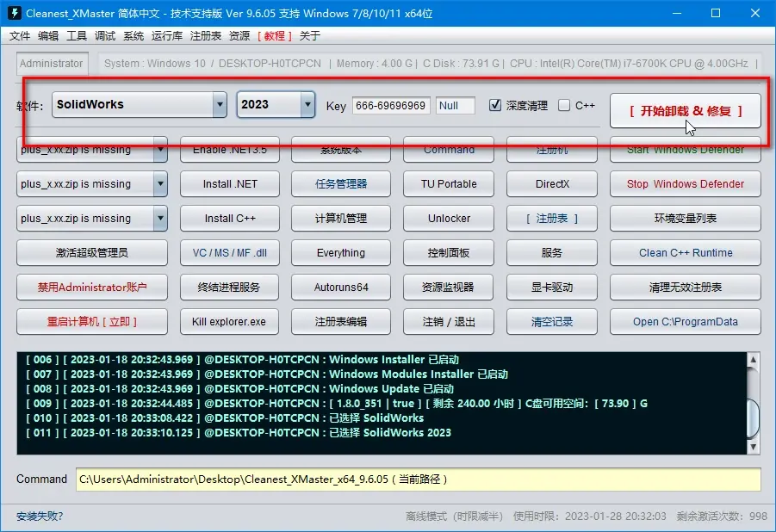Select log line 008 Windows Update 已启动
This screenshot has width=776, height=532.
[239, 388]
